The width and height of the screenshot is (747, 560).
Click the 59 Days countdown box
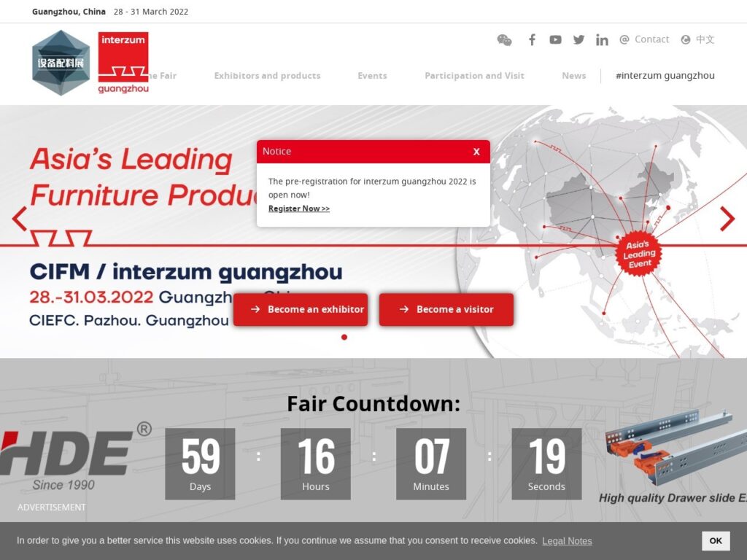pyautogui.click(x=200, y=464)
